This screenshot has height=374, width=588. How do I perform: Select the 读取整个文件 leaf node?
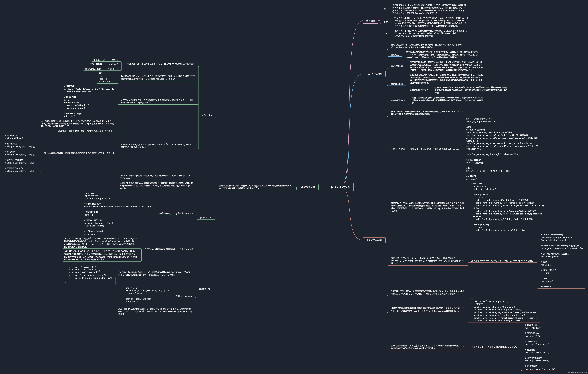point(99,60)
